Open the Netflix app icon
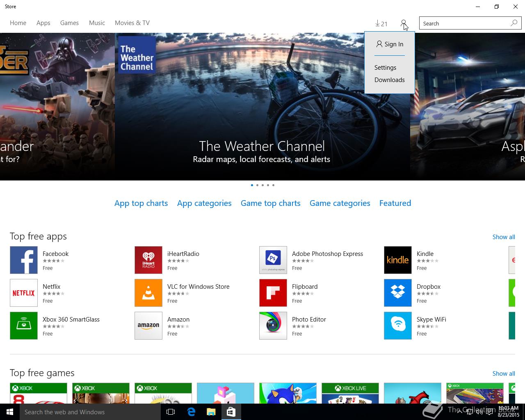This screenshot has height=420, width=525. pos(24,293)
